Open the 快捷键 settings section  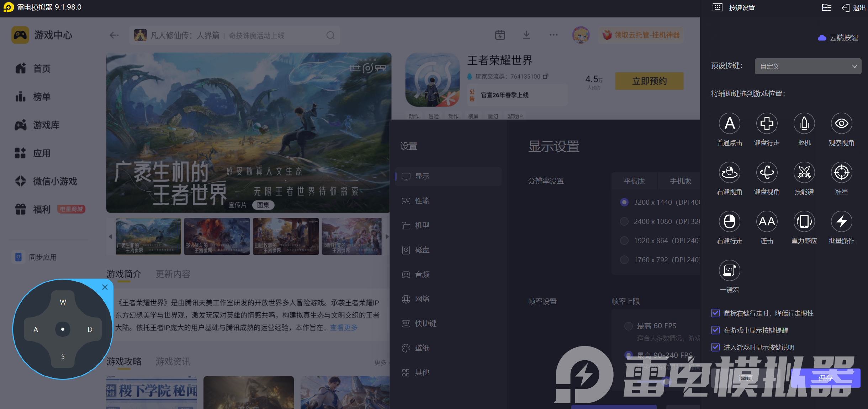coord(448,324)
